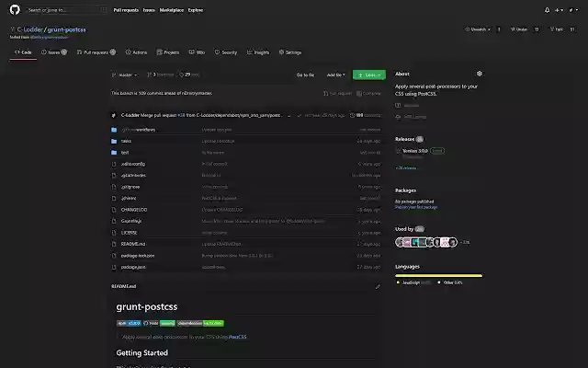Click the Compare link

pos(368,93)
